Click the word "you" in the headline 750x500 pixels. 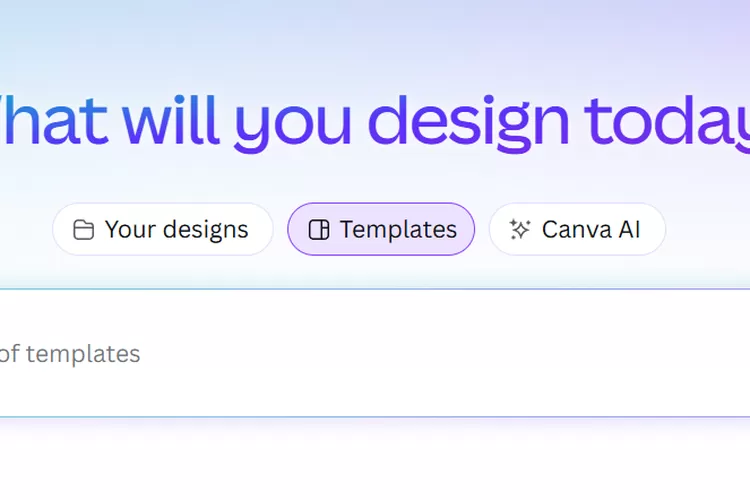(x=291, y=118)
